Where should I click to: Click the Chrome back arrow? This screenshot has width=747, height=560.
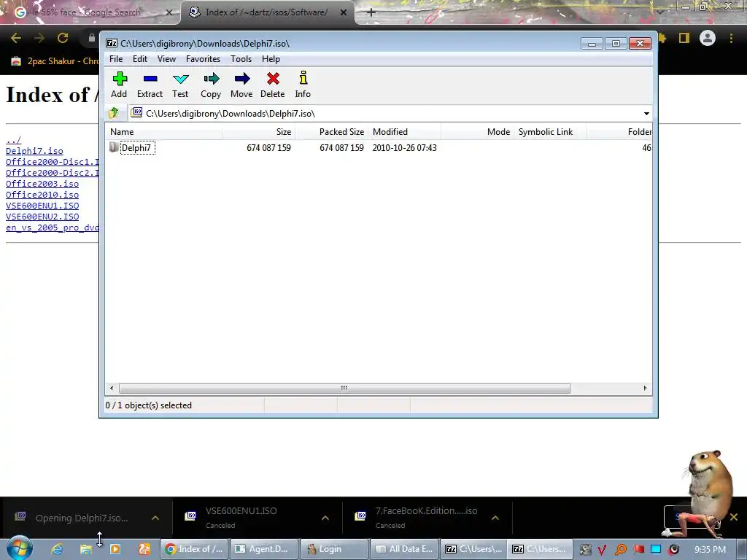(x=16, y=38)
